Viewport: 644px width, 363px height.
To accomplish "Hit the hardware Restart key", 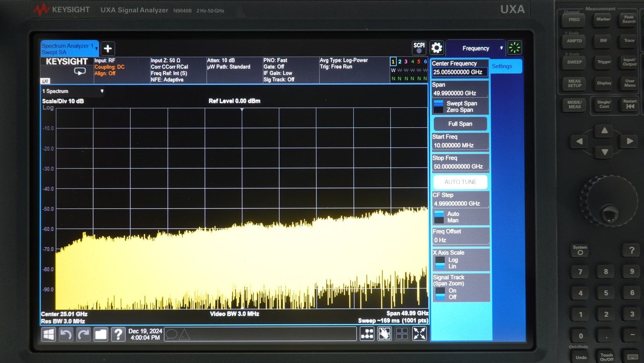I will (x=630, y=104).
